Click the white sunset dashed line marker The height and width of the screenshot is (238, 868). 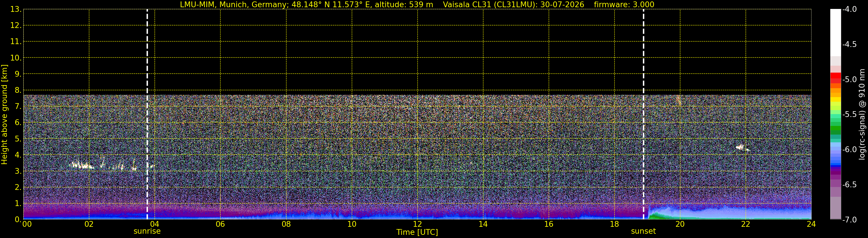click(x=644, y=114)
